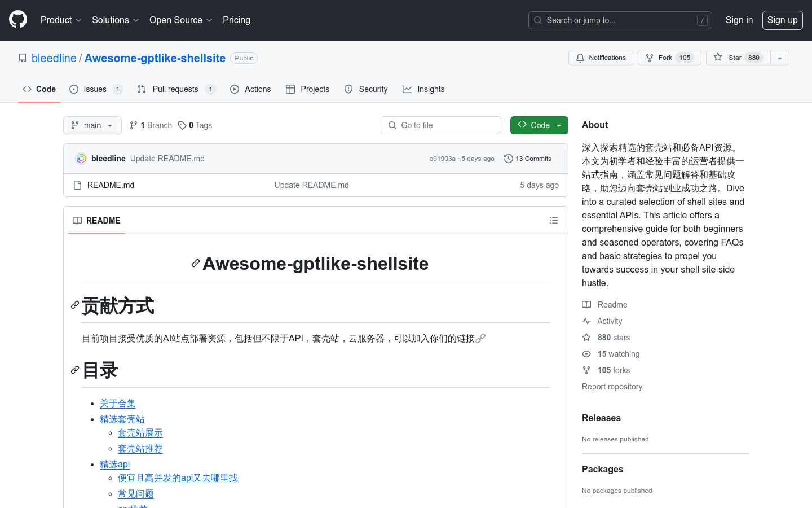
Task: Open the 便宜且高并发的api又去哪里找 link
Action: coord(178,478)
